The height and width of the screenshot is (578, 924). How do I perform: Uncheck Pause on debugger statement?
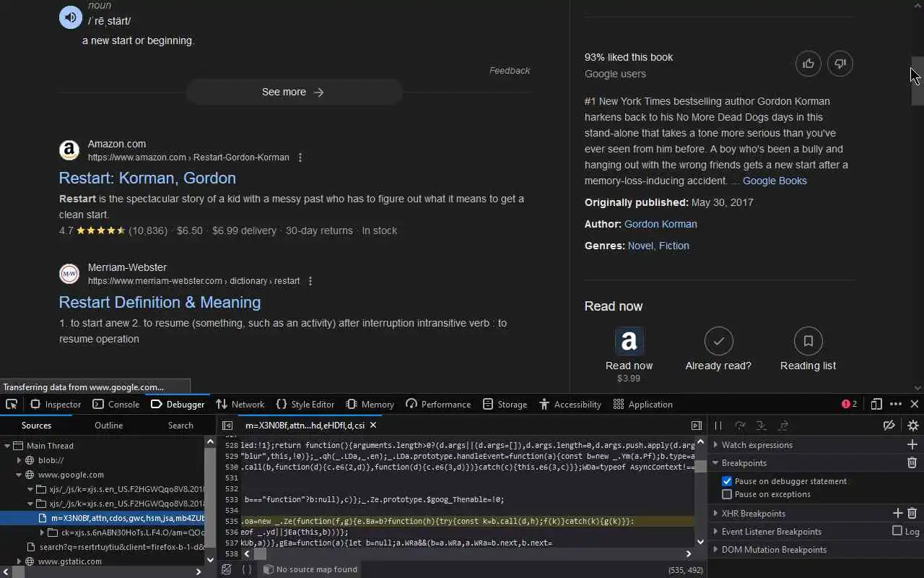pyautogui.click(x=727, y=481)
